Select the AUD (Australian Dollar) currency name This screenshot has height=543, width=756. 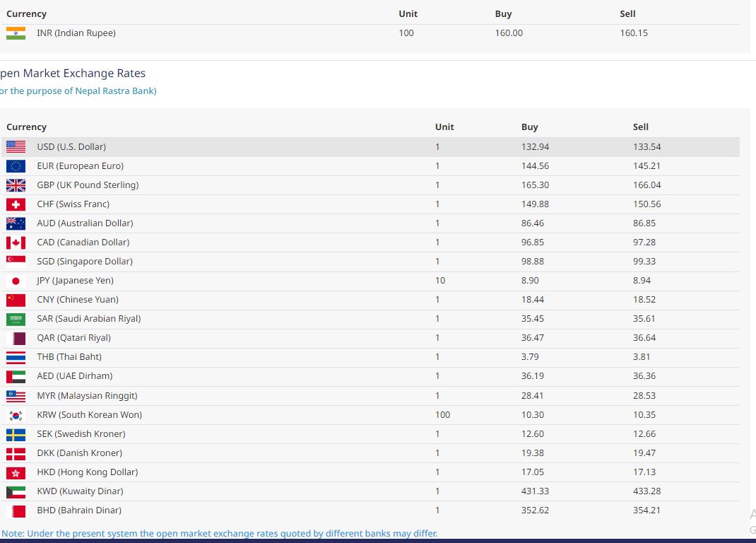(85, 223)
